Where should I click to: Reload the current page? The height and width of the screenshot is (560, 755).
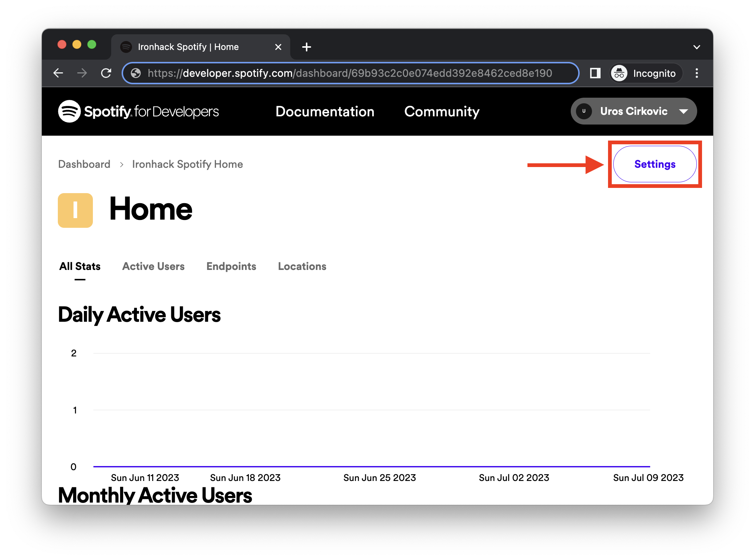[x=106, y=73]
